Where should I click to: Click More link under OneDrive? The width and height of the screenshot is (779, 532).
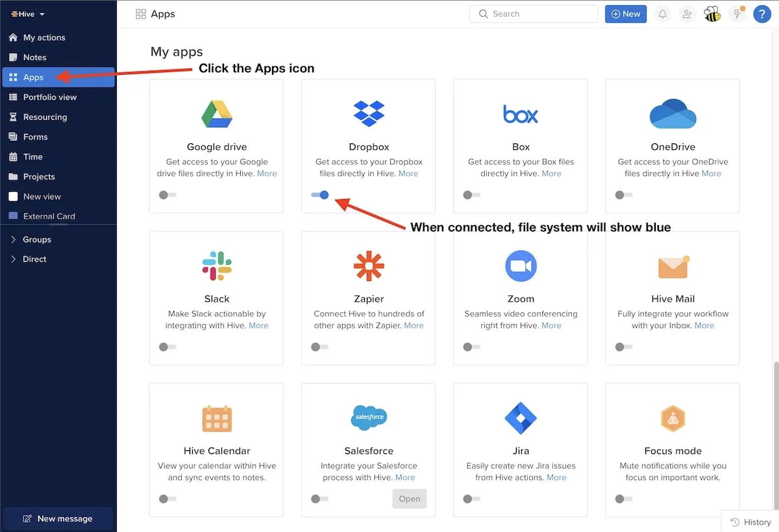[711, 173]
